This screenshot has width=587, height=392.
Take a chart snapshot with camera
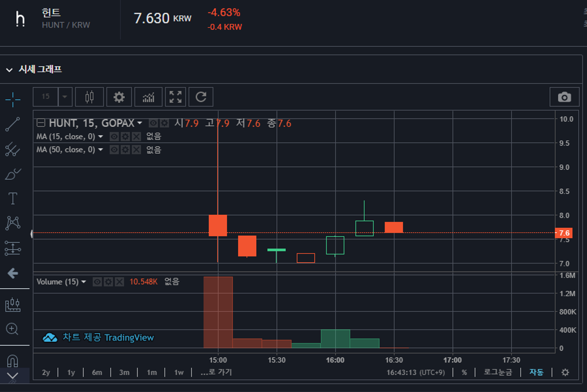click(564, 97)
